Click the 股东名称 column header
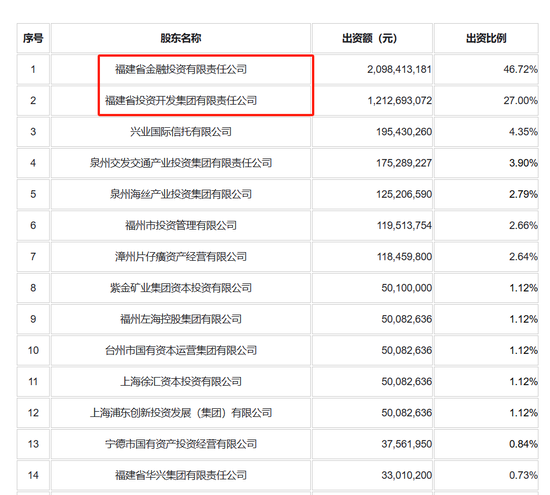Viewport: 550px width, 495px height. point(181,38)
